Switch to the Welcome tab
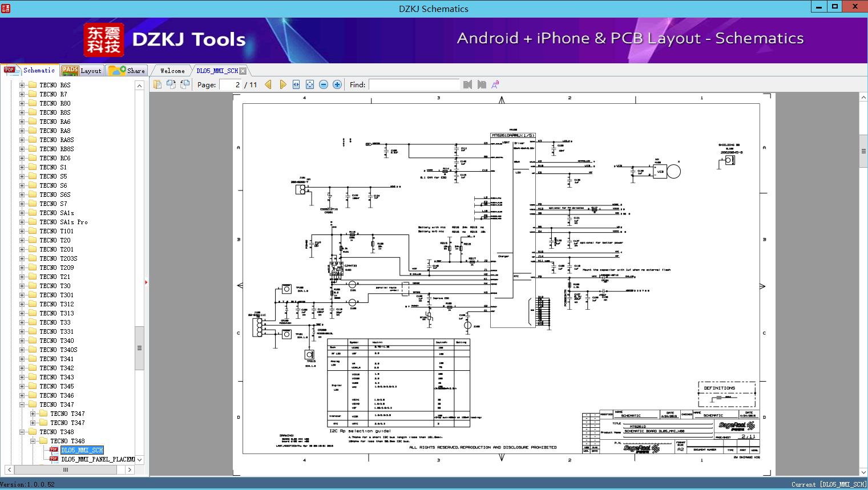The width and height of the screenshot is (868, 490). point(172,71)
